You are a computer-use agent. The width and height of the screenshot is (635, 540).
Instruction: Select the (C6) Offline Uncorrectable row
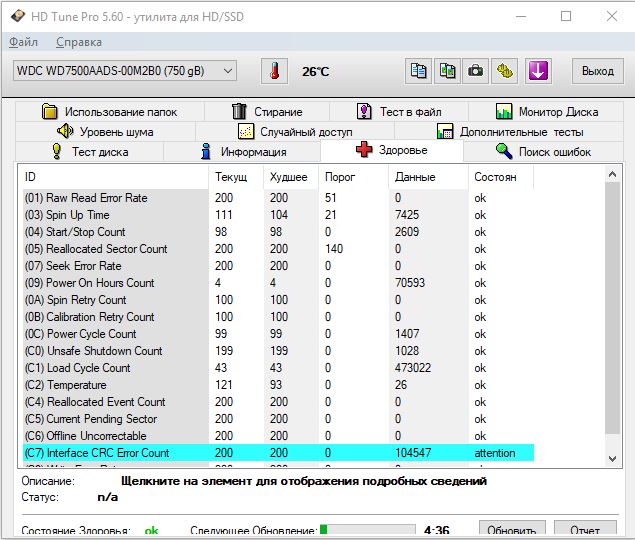point(278,436)
